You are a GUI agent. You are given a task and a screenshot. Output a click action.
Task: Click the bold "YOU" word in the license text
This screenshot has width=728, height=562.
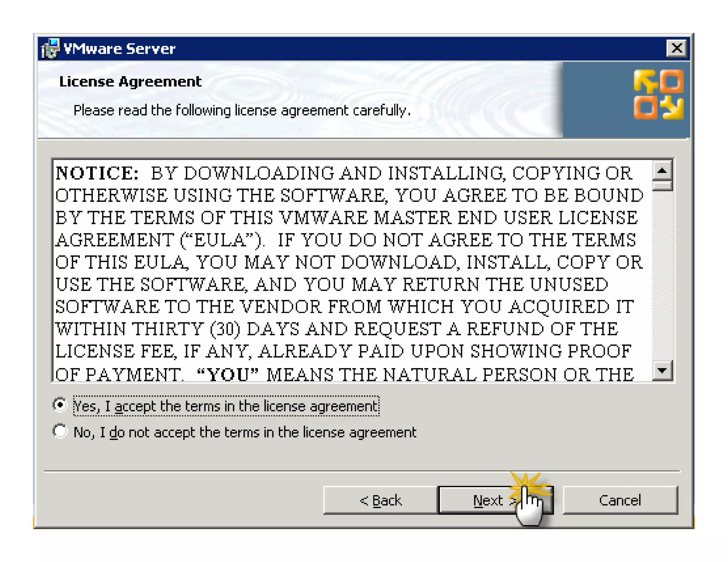coord(227,374)
